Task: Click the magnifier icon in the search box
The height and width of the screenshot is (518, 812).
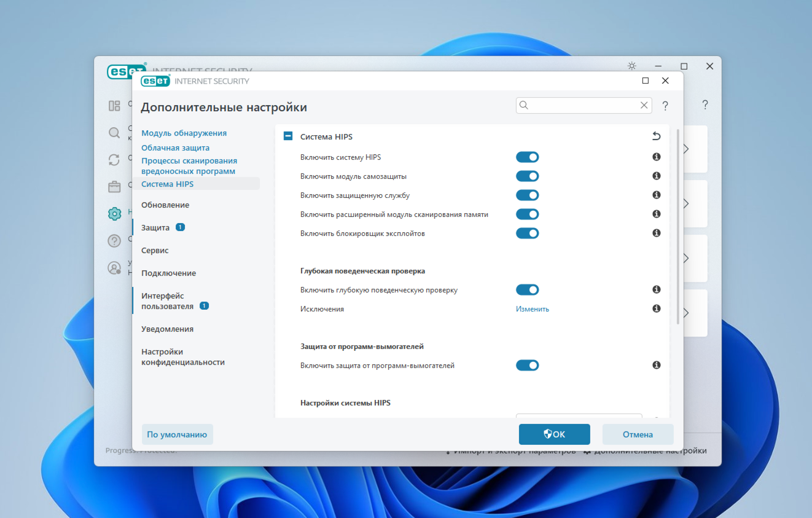Action: [x=524, y=105]
